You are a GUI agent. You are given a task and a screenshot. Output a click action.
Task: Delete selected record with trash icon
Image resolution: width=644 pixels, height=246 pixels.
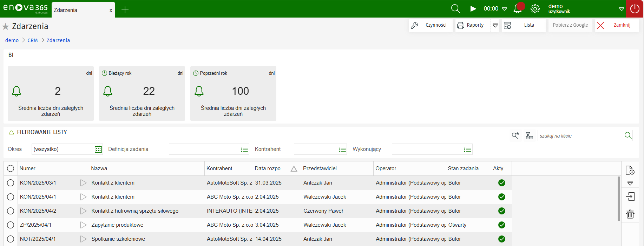pyautogui.click(x=630, y=214)
